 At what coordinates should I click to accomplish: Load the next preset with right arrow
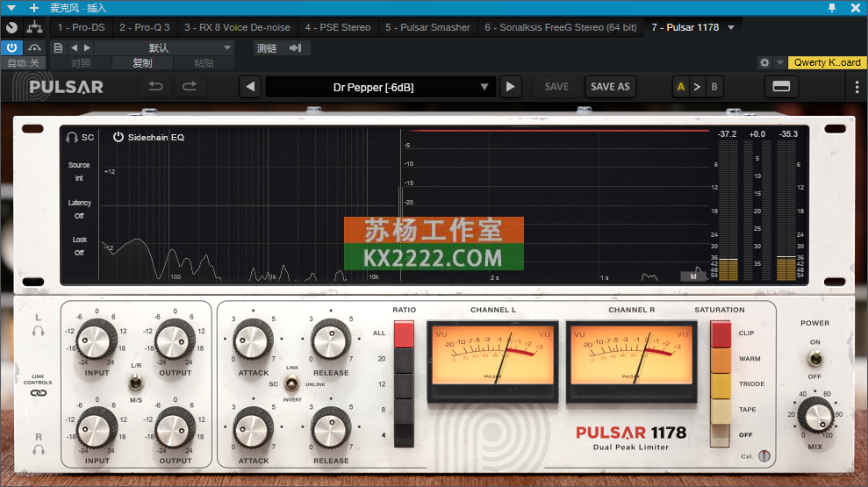(510, 87)
